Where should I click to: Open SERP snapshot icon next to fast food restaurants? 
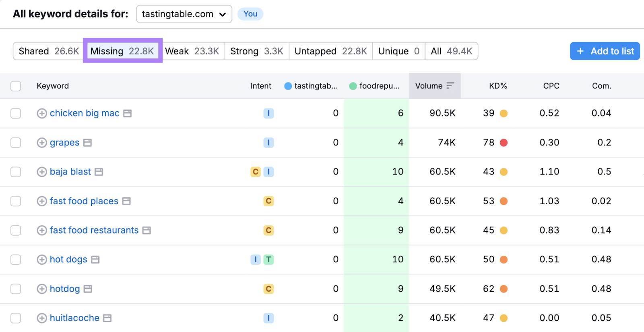tap(147, 230)
